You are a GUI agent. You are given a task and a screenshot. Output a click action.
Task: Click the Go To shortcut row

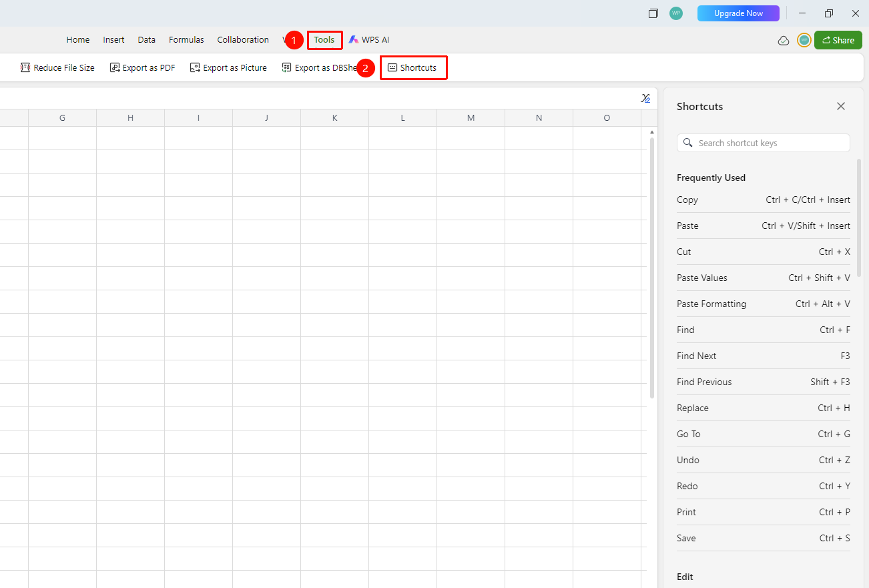point(764,434)
